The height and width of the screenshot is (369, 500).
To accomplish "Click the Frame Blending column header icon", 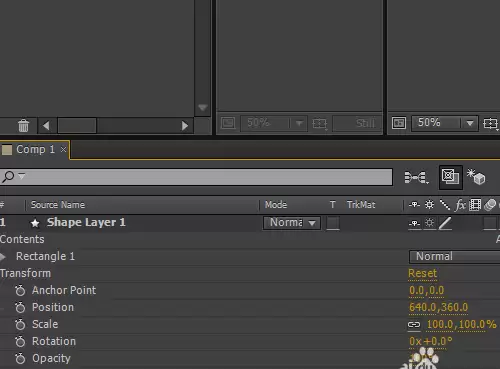I will 475,205.
